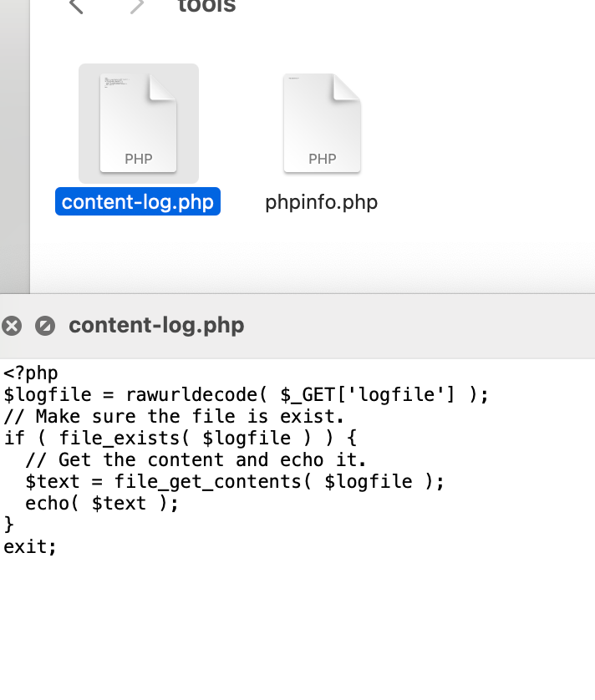Go back with the left chevron
The image size is (595, 700).
[76, 6]
